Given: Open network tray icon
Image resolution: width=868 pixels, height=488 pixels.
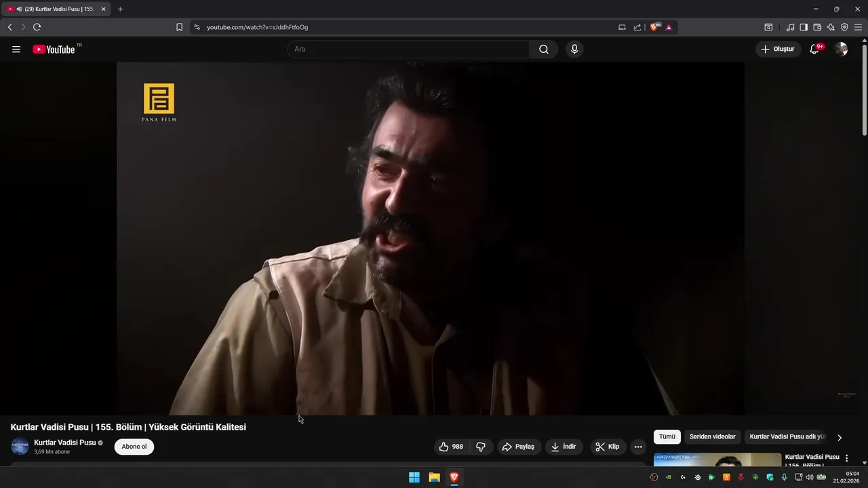Looking at the screenshot, I should click(x=799, y=477).
